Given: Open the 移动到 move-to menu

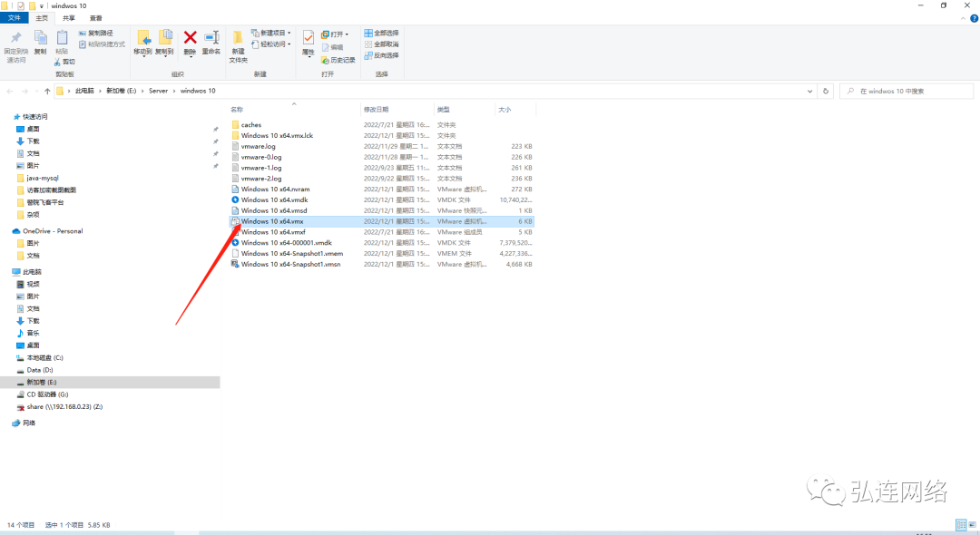Looking at the screenshot, I should click(x=143, y=44).
